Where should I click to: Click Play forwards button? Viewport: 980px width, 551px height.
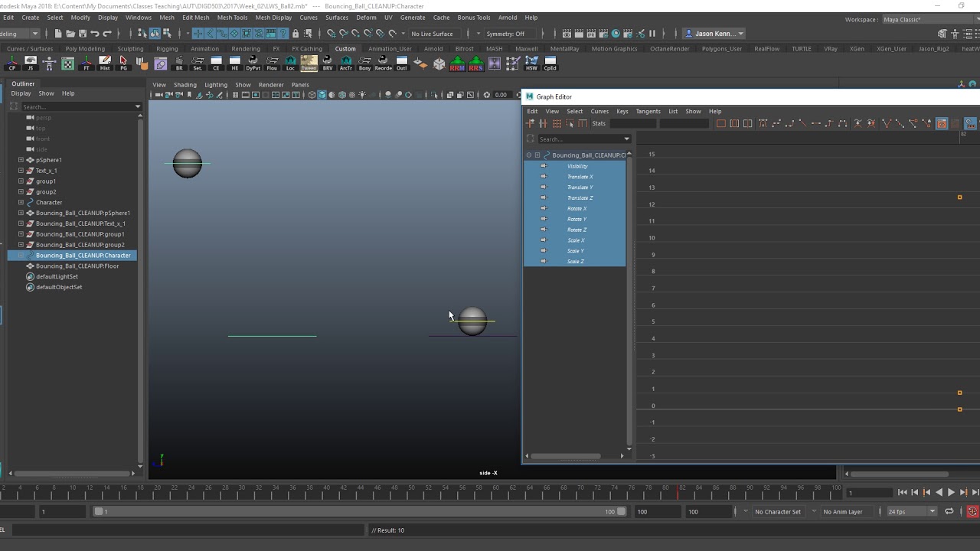[951, 493]
